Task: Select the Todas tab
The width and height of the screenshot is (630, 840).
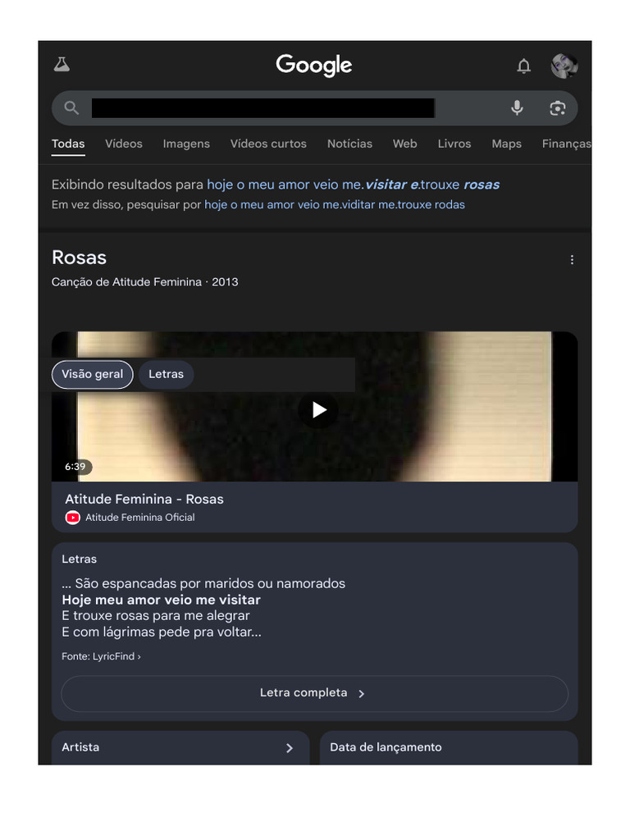Action: coord(68,144)
